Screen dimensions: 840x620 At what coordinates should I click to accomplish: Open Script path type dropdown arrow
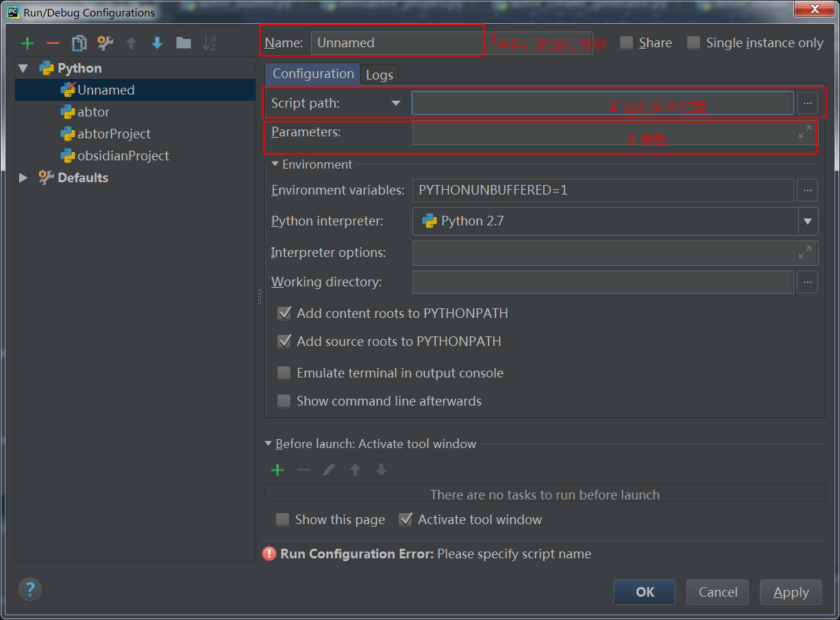click(396, 103)
